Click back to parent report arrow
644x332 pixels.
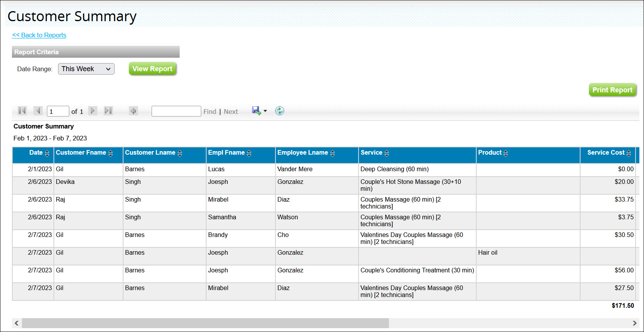pos(133,111)
